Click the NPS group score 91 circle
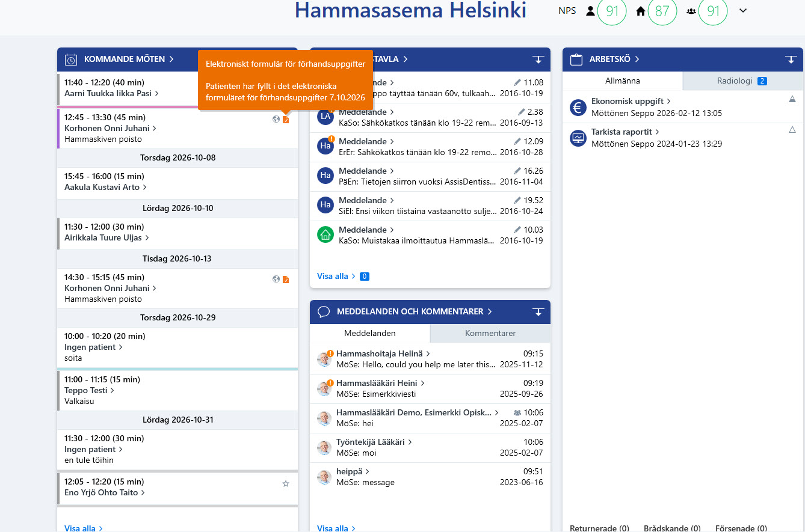Viewport: 805px width, 532px height. coord(713,11)
